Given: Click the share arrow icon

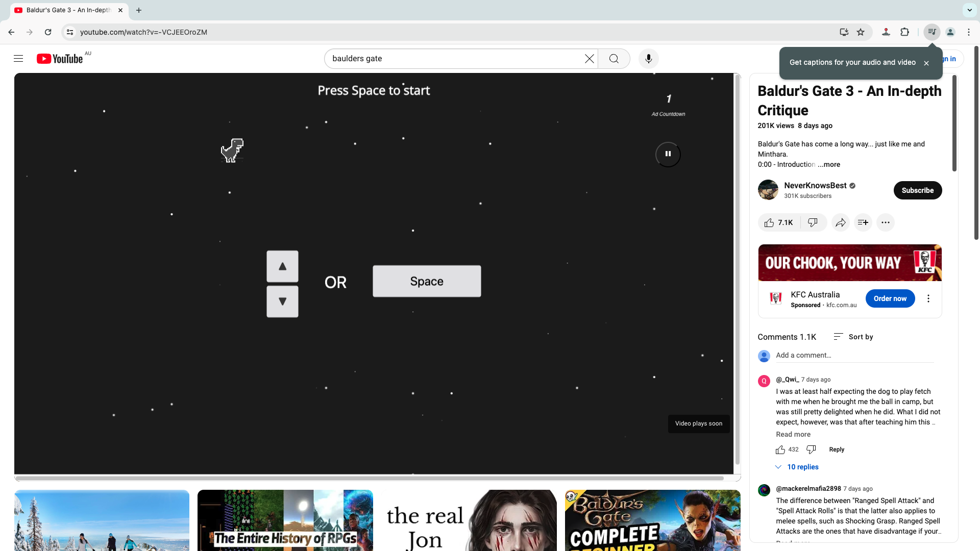Looking at the screenshot, I should tap(840, 222).
